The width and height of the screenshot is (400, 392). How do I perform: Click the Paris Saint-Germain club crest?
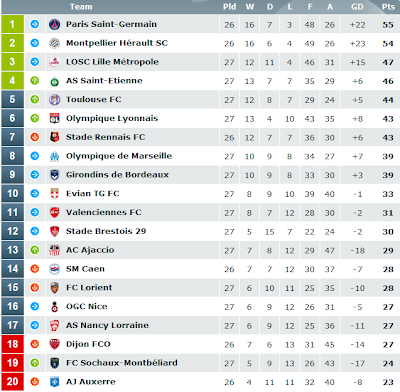click(x=54, y=24)
